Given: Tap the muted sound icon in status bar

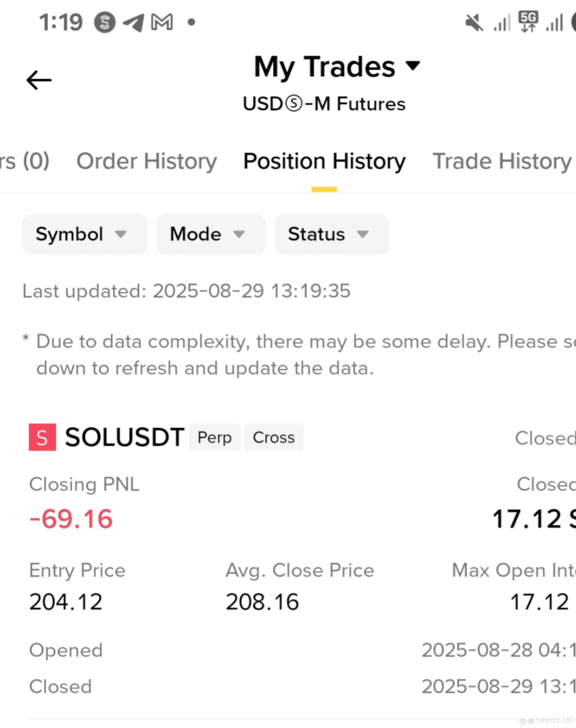Looking at the screenshot, I should click(474, 22).
